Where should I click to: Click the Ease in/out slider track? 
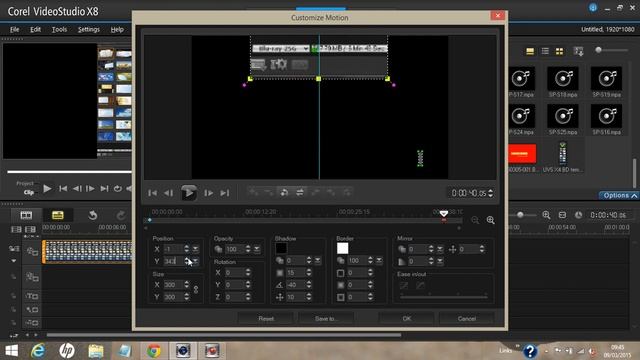click(x=444, y=297)
